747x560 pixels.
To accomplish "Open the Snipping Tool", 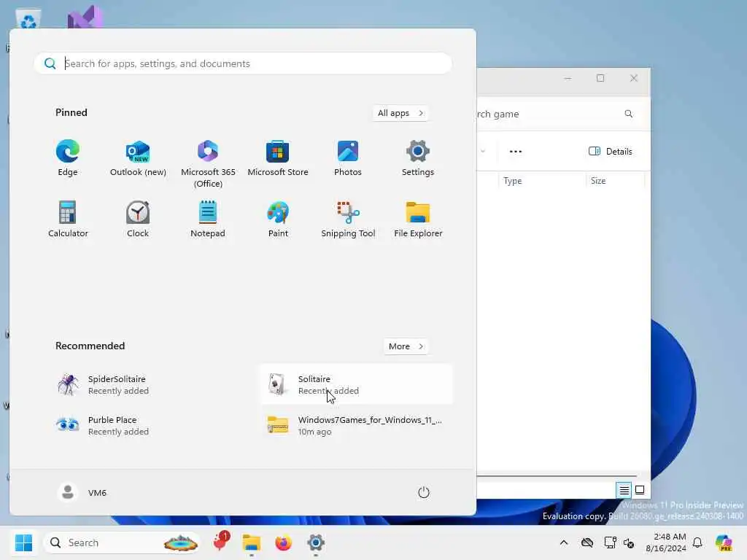I will coord(348,219).
